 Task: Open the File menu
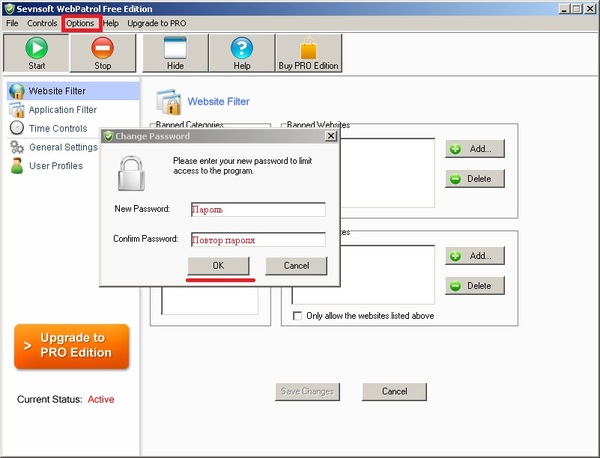[12, 22]
